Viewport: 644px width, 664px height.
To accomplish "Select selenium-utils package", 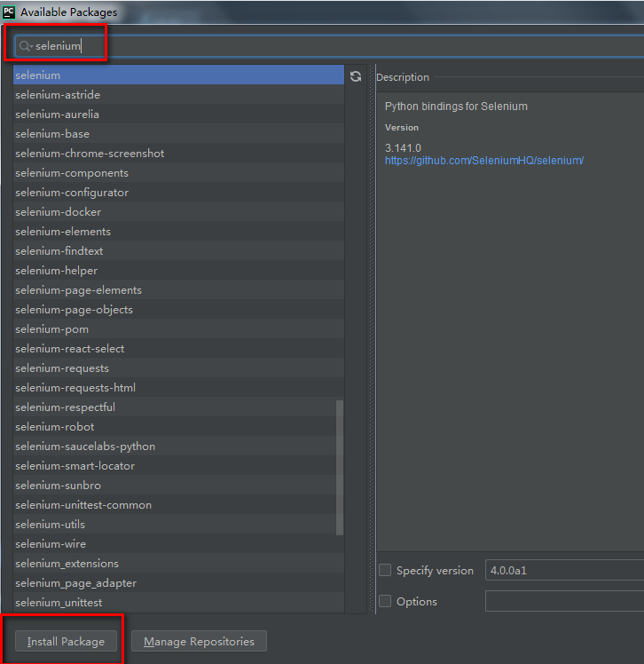I will tap(178, 524).
